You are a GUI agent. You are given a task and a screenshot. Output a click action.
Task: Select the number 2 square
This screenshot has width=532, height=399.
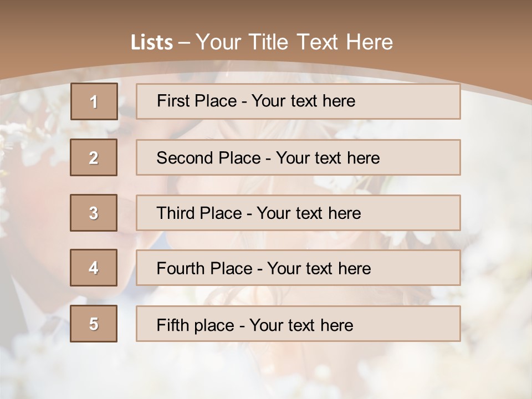click(x=94, y=157)
